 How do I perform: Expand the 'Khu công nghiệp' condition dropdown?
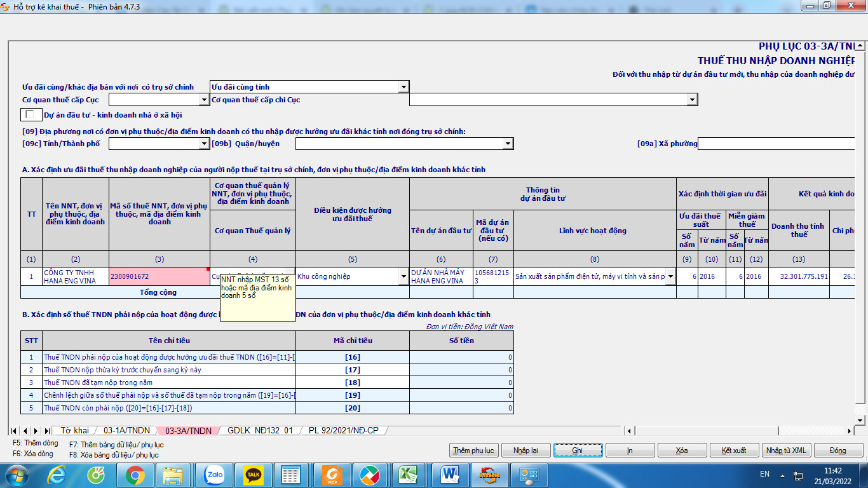click(403, 276)
